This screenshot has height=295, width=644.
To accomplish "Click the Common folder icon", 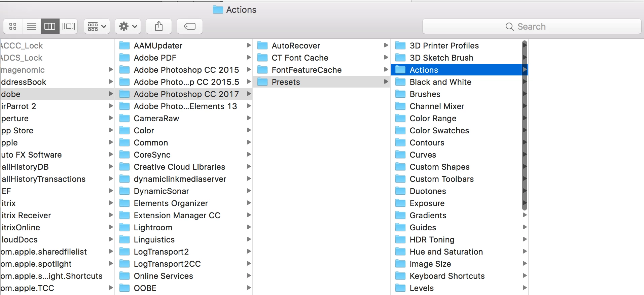I will [124, 142].
